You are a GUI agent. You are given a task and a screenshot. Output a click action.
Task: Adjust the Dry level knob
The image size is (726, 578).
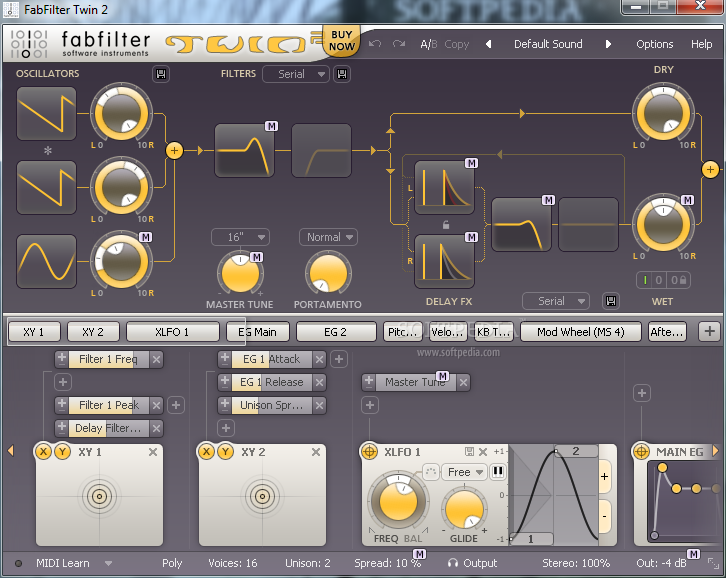[663, 113]
